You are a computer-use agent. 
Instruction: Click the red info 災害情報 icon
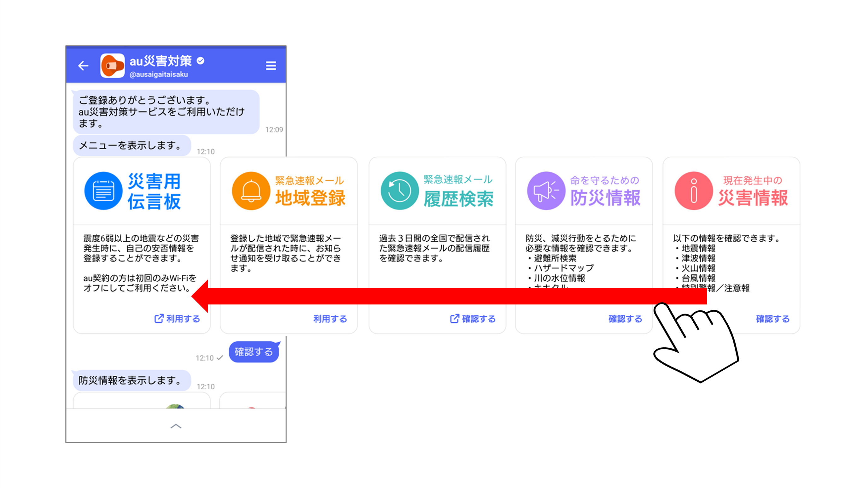[694, 191]
